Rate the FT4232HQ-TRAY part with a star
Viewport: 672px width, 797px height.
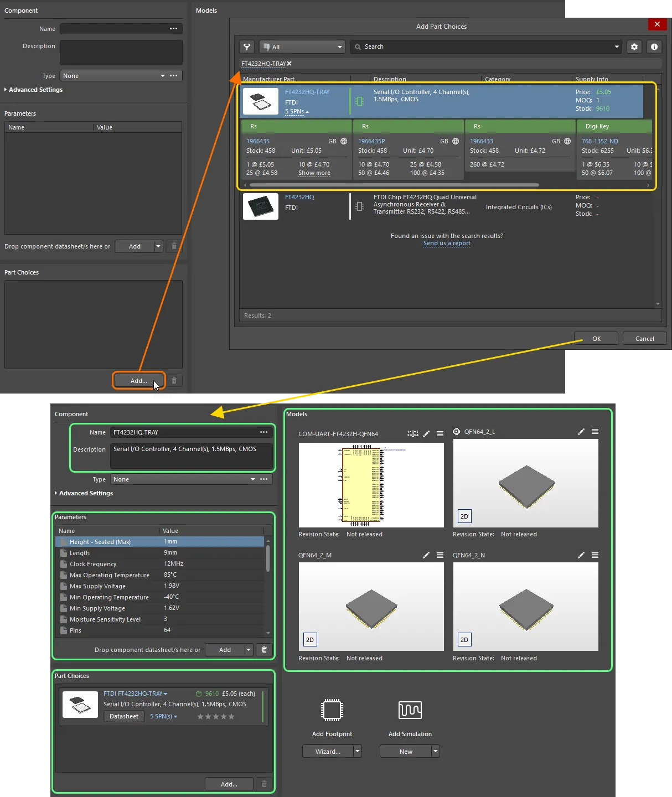coord(215,716)
